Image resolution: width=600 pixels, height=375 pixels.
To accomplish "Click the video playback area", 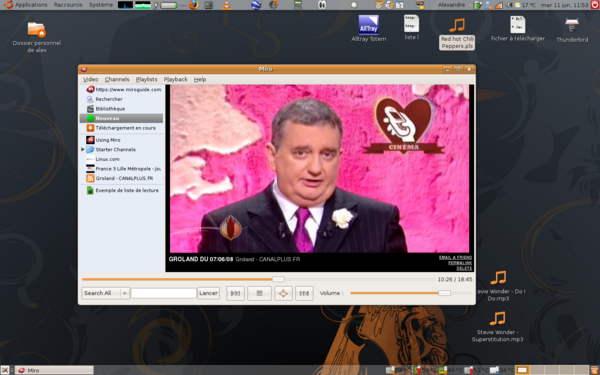I will click(x=320, y=169).
